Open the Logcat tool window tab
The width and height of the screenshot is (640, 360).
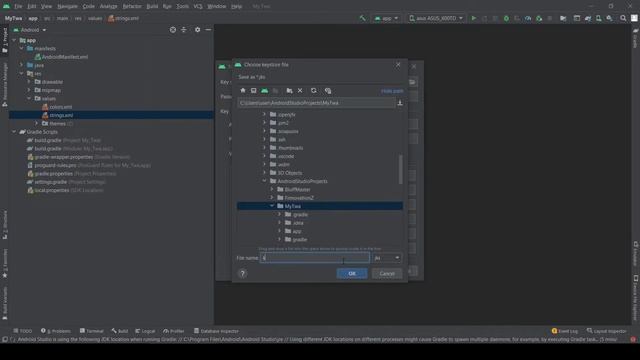click(x=145, y=331)
